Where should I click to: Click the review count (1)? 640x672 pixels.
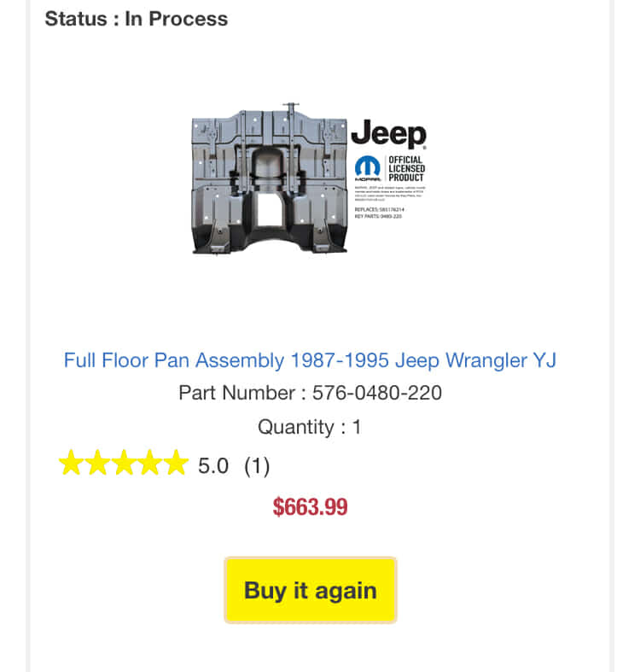click(x=257, y=466)
